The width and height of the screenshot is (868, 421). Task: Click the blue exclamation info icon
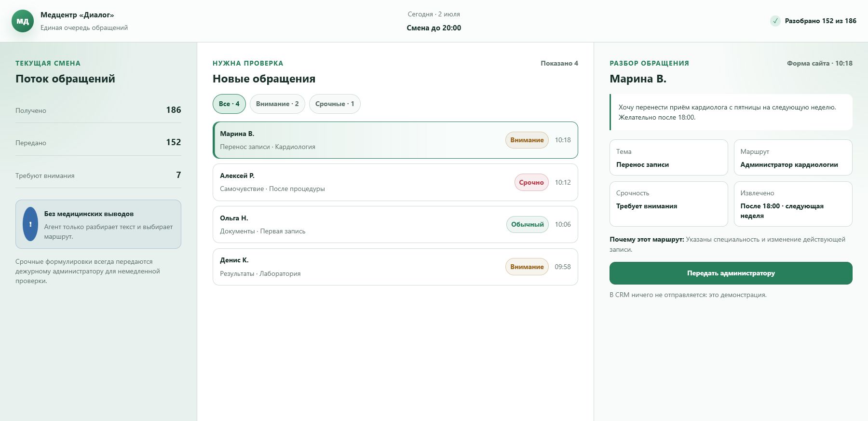(x=30, y=224)
